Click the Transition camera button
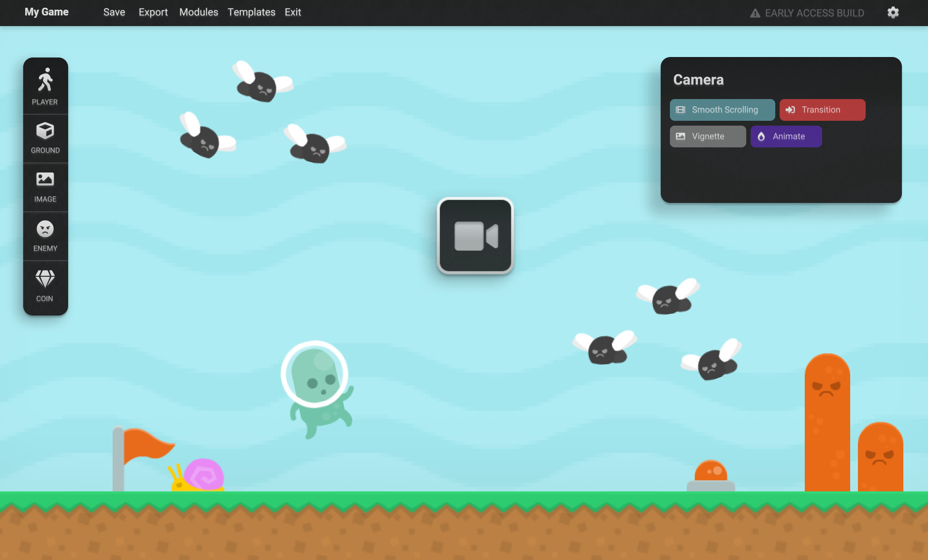Screen dimensions: 928x560 pos(822,110)
